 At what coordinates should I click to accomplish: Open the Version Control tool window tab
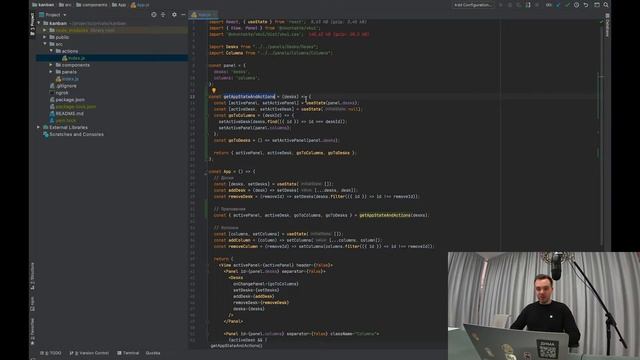tap(89, 353)
